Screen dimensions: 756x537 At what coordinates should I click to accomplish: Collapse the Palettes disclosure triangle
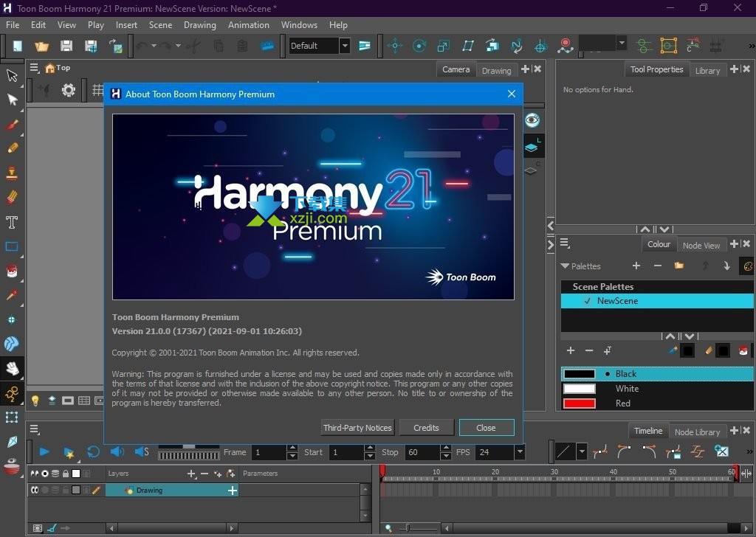coord(565,266)
